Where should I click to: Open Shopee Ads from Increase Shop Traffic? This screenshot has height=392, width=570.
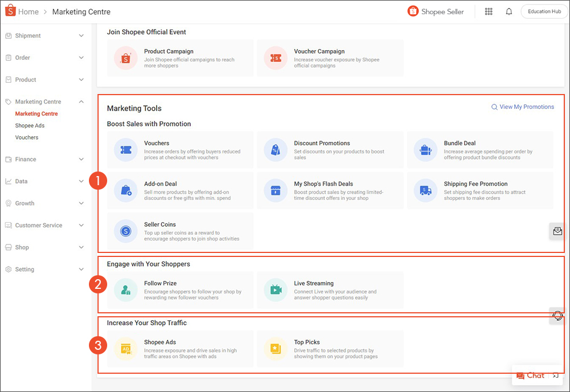coord(180,348)
